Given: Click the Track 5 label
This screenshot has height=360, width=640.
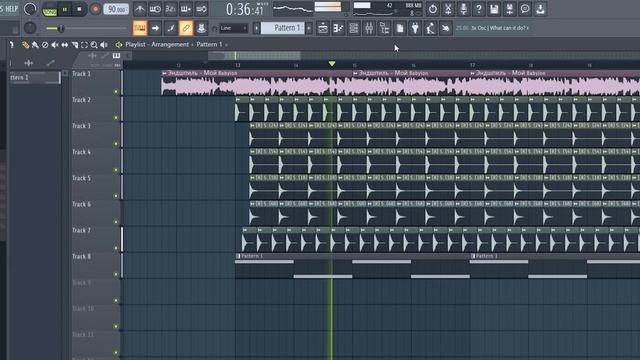Looking at the screenshot, I should pos(82,178).
